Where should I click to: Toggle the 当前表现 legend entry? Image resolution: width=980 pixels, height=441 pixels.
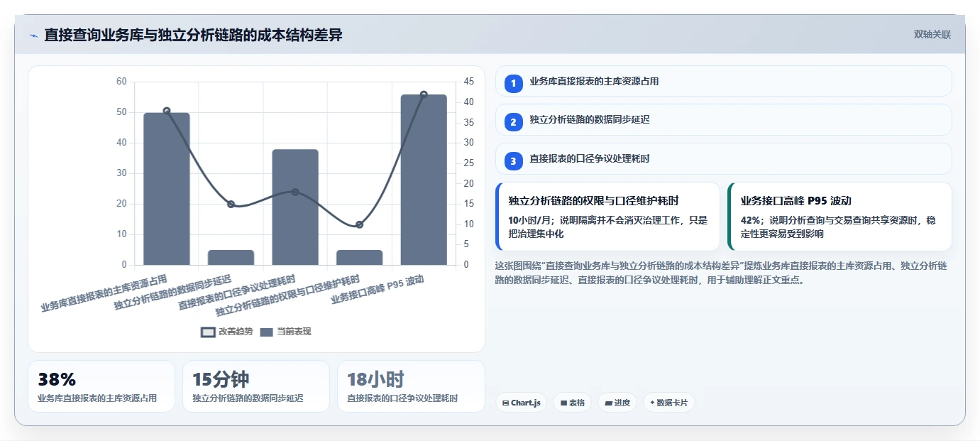(x=286, y=332)
